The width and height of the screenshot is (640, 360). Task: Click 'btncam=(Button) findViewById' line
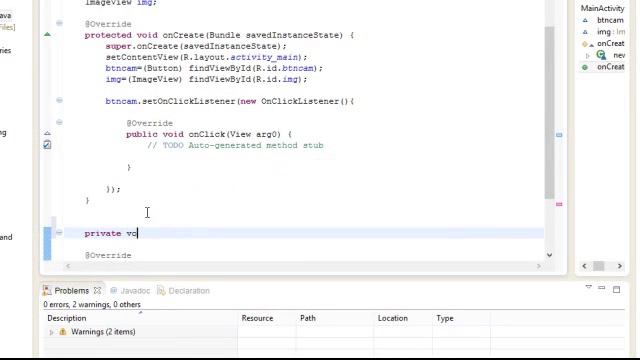214,68
